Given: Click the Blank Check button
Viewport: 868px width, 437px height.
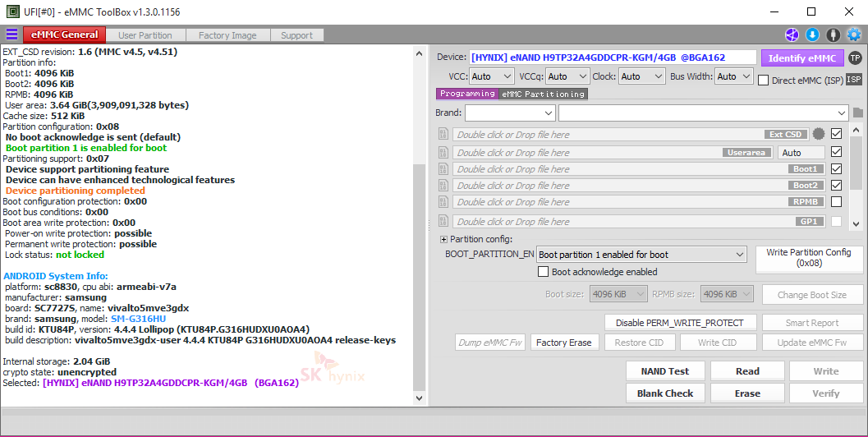Looking at the screenshot, I should 665,393.
